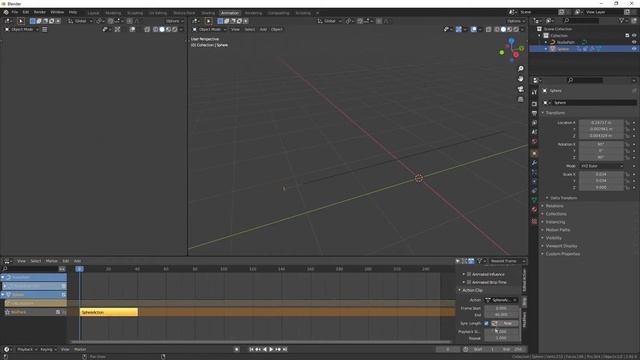Open the Scene properties tab icon
Viewport: 640px width, 360px height.
coord(534,132)
